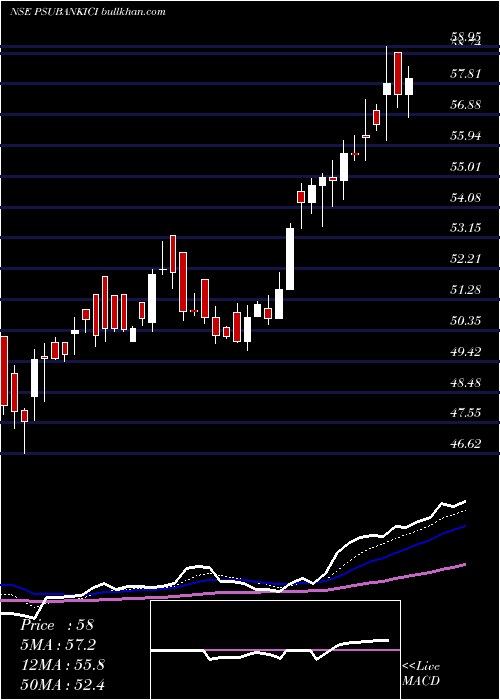Image resolution: width=500 pixels, height=700 pixels.
Task: Click the 46.62 bottom price label
Action: (466, 443)
